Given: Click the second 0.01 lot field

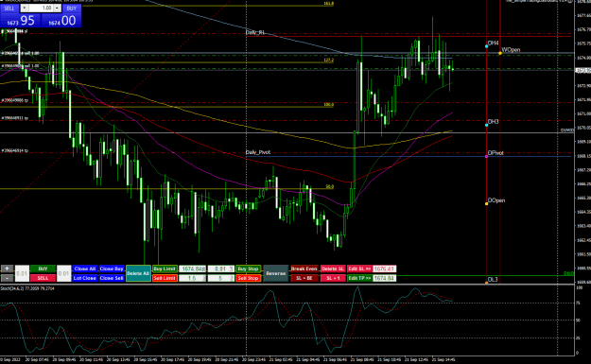Looking at the screenshot, I should (x=64, y=273).
